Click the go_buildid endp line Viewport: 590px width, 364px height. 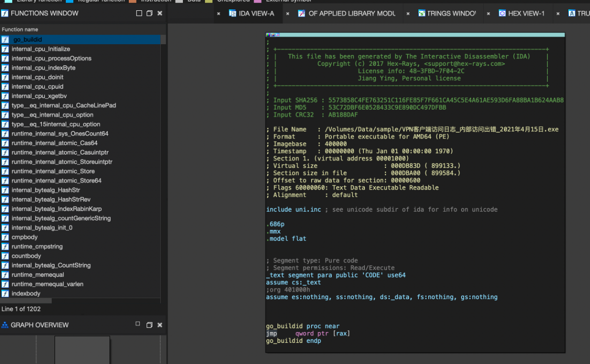click(294, 341)
